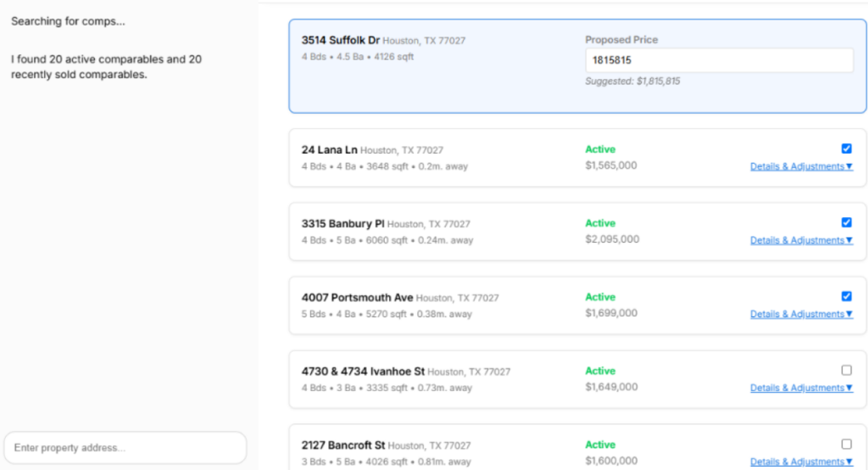868x470 pixels.
Task: Expand Details & Adjustments for 3315 Banbury Pl
Action: [x=801, y=240]
